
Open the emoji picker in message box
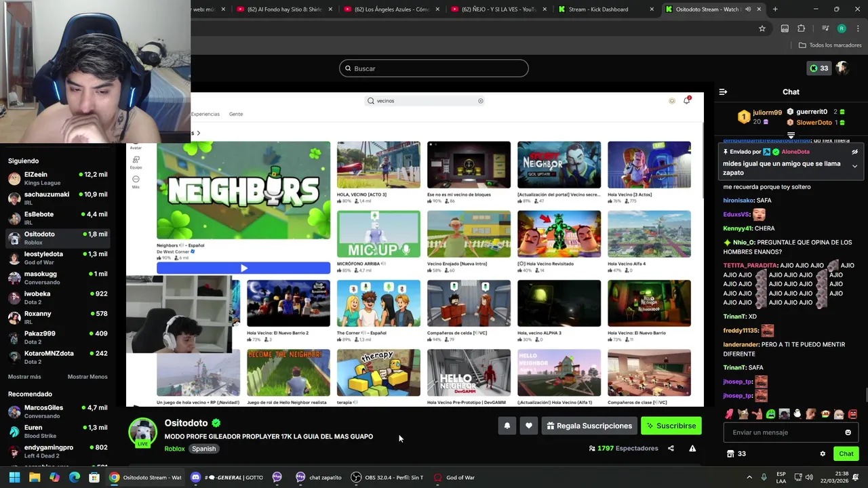coord(848,432)
